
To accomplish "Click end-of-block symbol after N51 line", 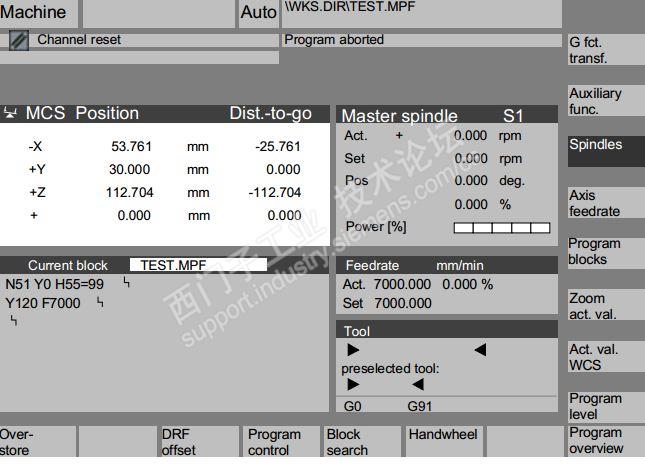I will [127, 283].
